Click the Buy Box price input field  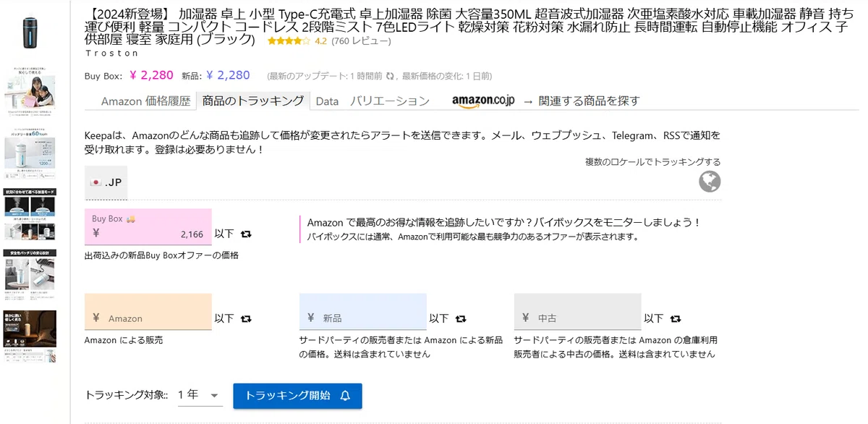148,226
